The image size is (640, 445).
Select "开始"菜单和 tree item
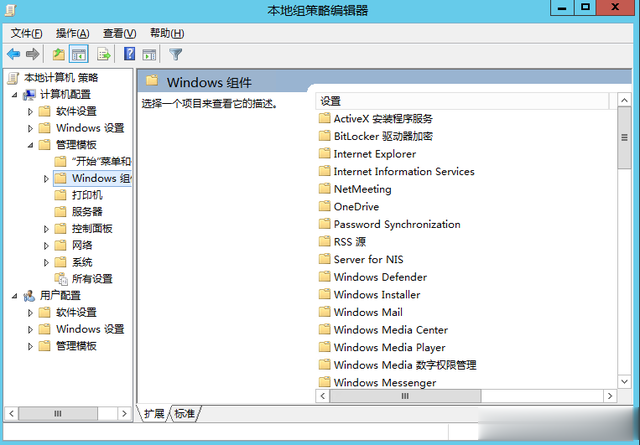pos(101,161)
